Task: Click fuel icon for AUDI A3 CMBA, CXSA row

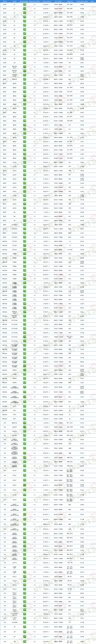Action: click(x=25, y=59)
